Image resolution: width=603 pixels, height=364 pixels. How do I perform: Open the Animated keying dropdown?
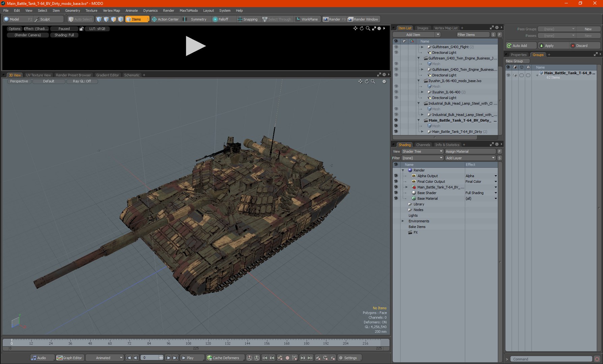(105, 358)
